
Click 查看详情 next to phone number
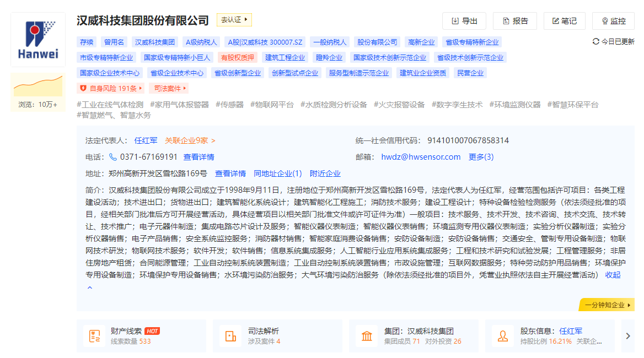click(199, 157)
